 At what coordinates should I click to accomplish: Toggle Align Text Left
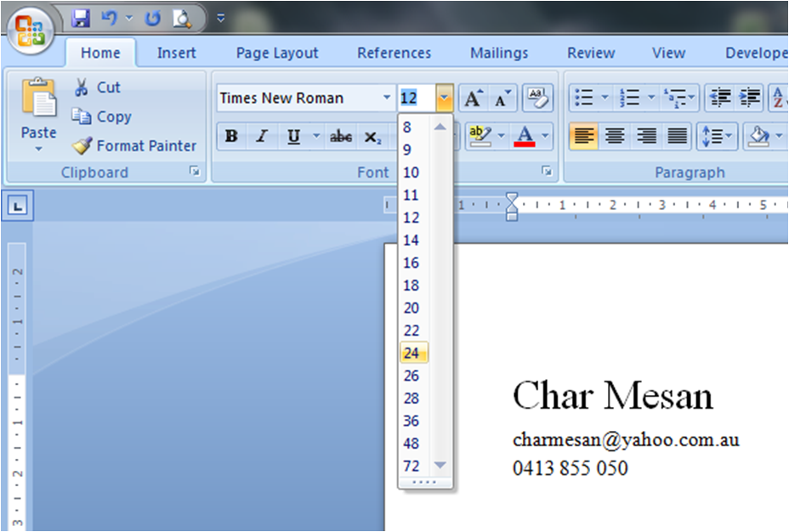pos(584,136)
